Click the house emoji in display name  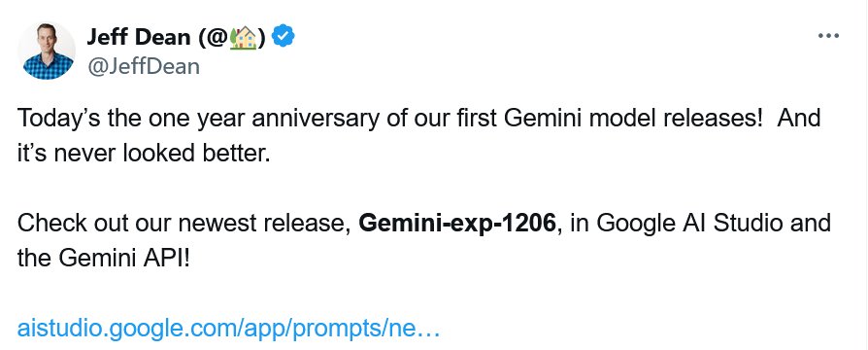[x=243, y=37]
